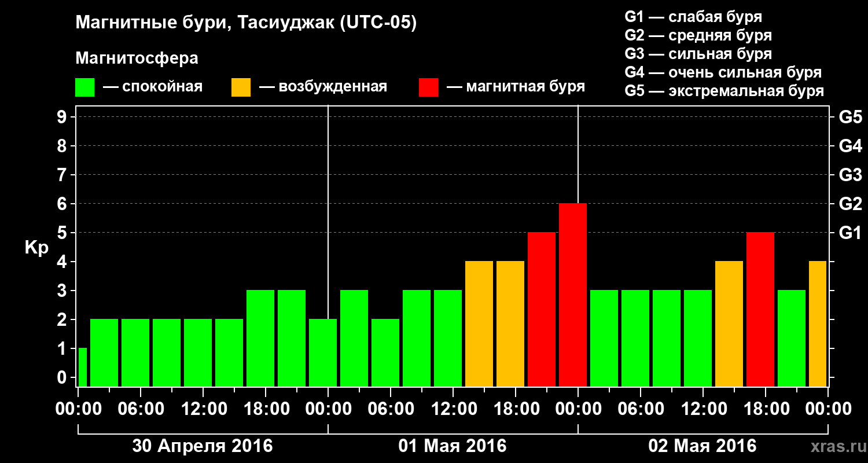
Task: Click the '— магнитная буря' legend label
Action: pos(516,87)
